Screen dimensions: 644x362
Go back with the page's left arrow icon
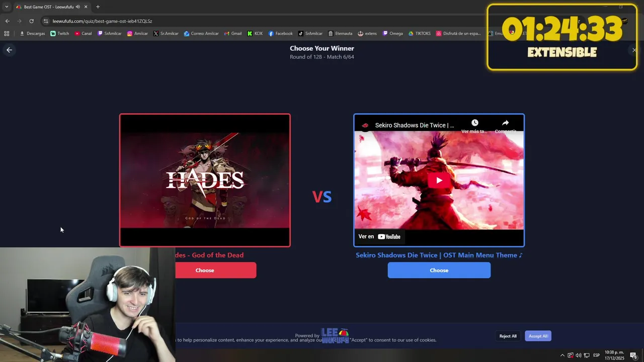9,50
